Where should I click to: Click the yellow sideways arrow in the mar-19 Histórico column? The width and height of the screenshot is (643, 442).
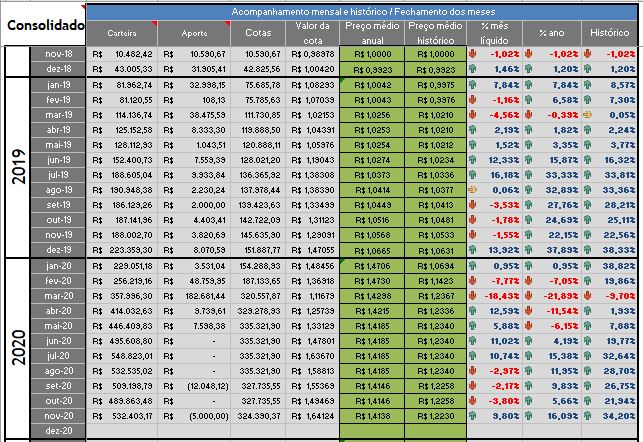(587, 115)
